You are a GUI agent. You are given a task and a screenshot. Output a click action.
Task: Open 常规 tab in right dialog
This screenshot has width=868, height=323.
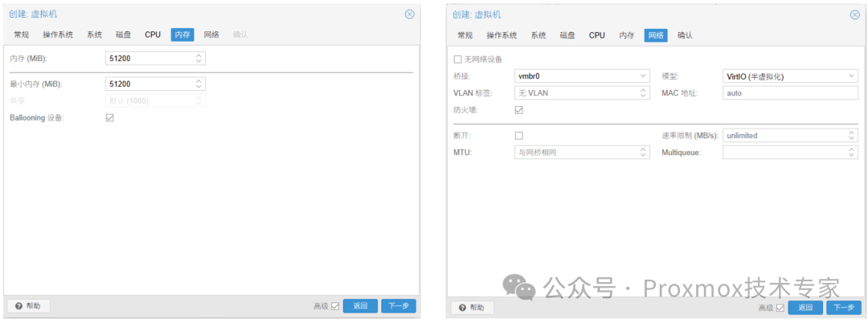click(465, 35)
